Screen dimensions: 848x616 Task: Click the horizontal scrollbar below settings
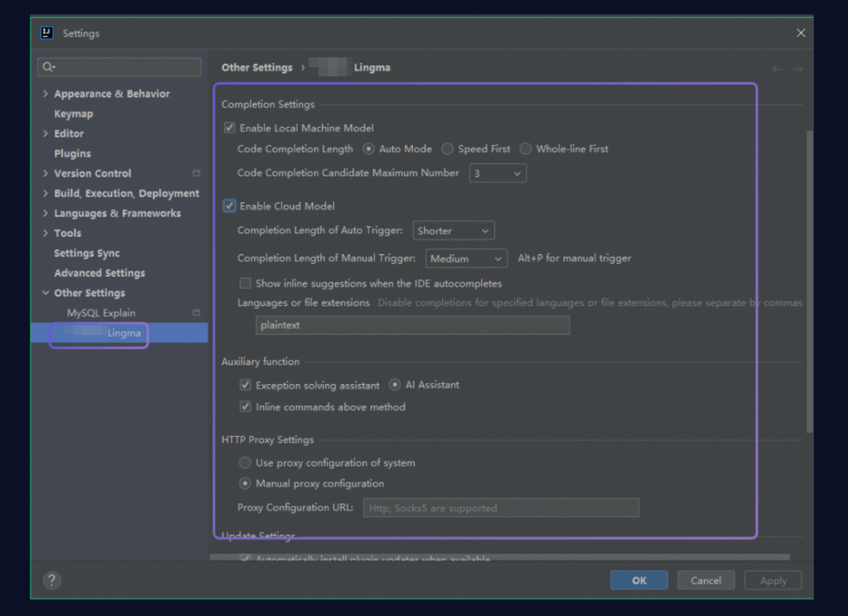pyautogui.click(x=499, y=557)
